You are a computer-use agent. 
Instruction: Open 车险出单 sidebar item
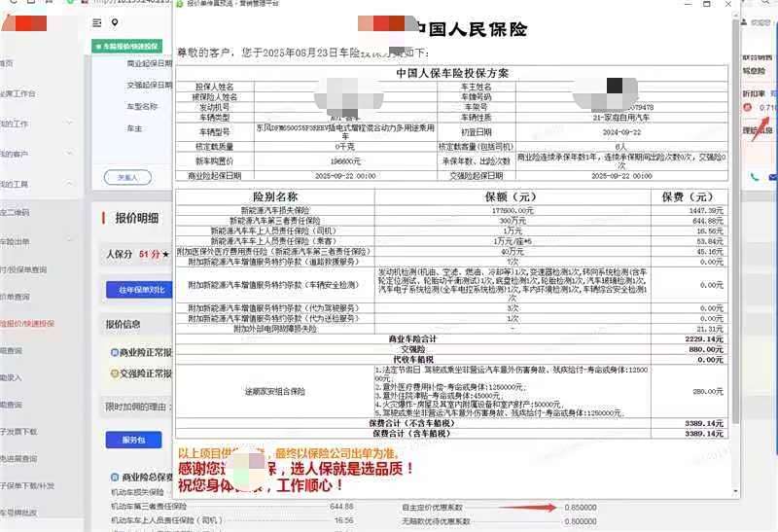(15, 241)
